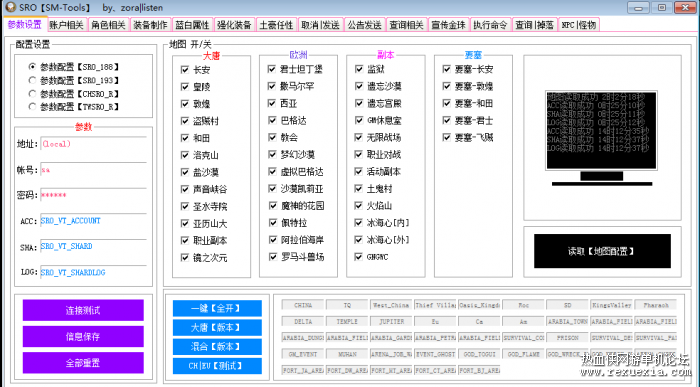Toggle the 亚历山大 checkbox
Viewport: 700px width, 387px height.
click(185, 224)
